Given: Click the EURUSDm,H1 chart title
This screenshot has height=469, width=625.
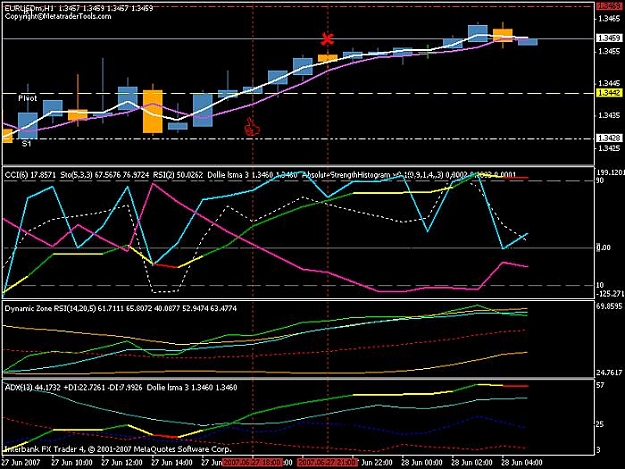Looking at the screenshot, I should pos(31,8).
